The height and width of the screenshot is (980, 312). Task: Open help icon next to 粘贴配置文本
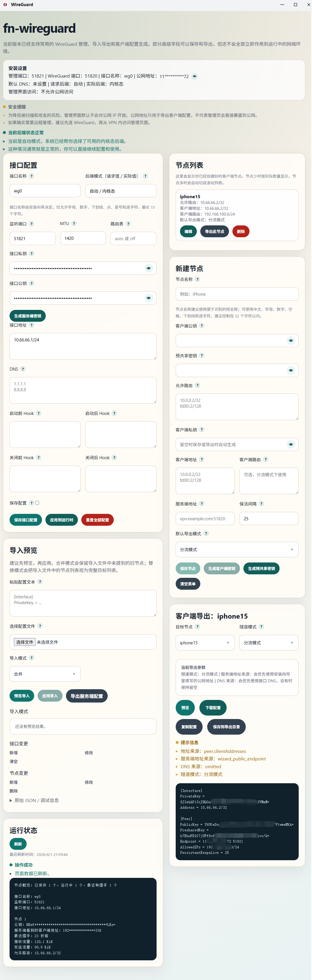tap(40, 582)
